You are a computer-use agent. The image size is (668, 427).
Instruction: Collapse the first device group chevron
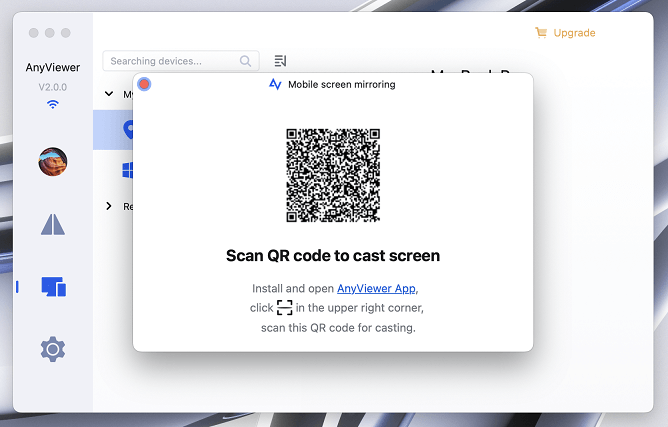[109, 95]
